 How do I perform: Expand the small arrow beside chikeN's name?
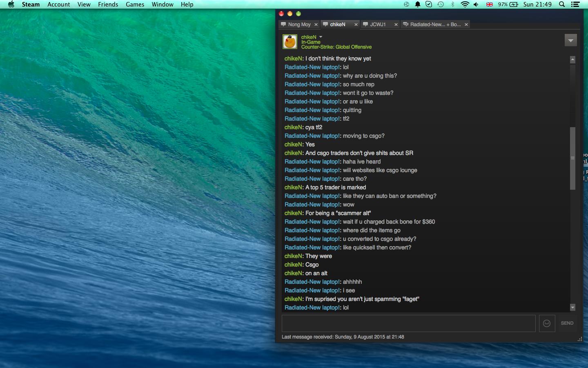(321, 37)
